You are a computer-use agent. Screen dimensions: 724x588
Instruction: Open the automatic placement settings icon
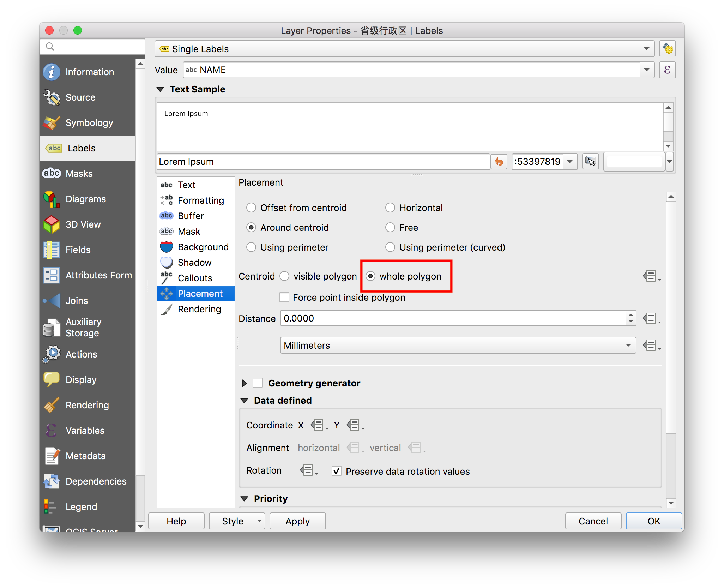click(x=667, y=49)
